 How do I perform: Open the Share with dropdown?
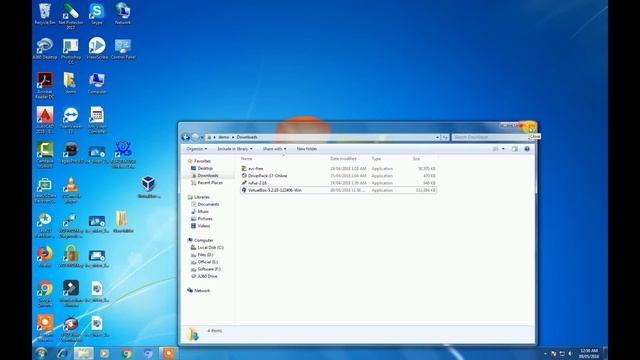click(274, 149)
